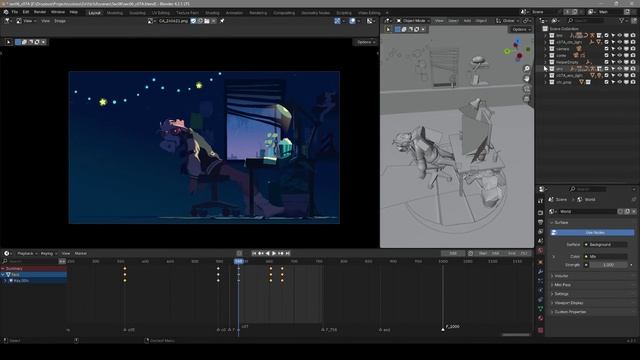Open the Keying dropdown in timeline
Screen dimensions: 640x360
tap(49, 253)
